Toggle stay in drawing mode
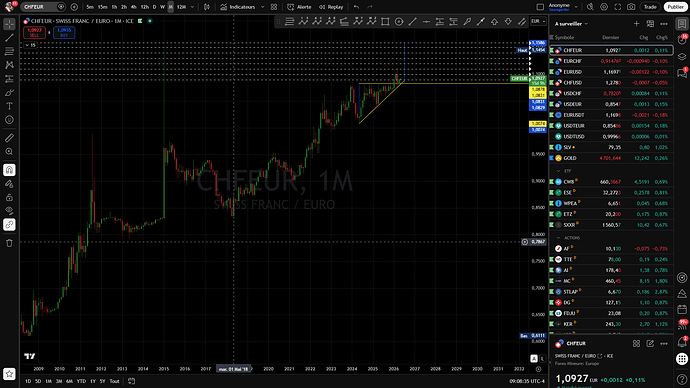 click(x=9, y=183)
